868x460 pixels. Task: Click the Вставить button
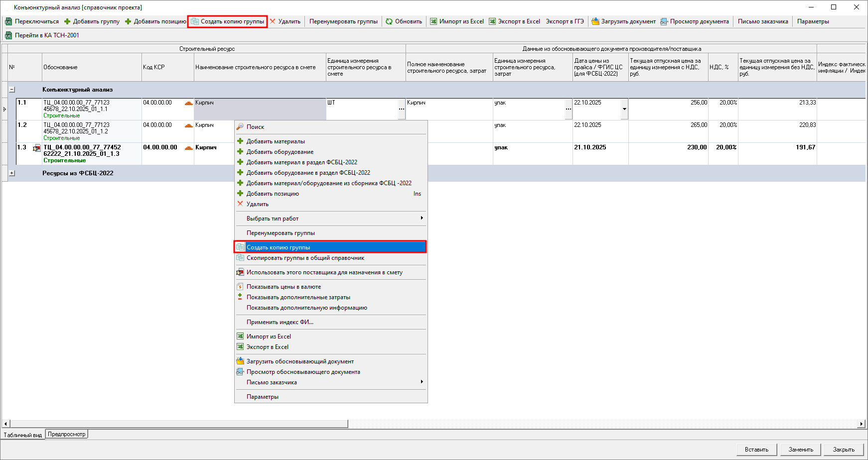756,450
